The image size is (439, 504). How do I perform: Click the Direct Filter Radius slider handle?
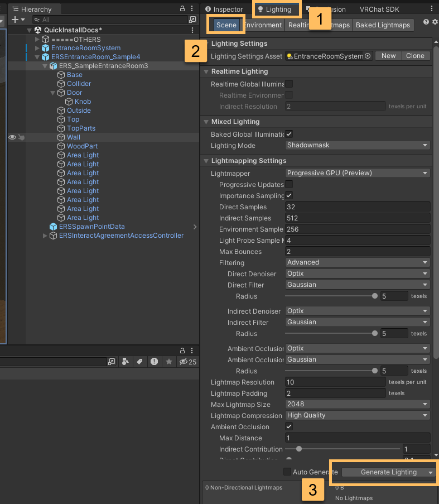point(375,296)
